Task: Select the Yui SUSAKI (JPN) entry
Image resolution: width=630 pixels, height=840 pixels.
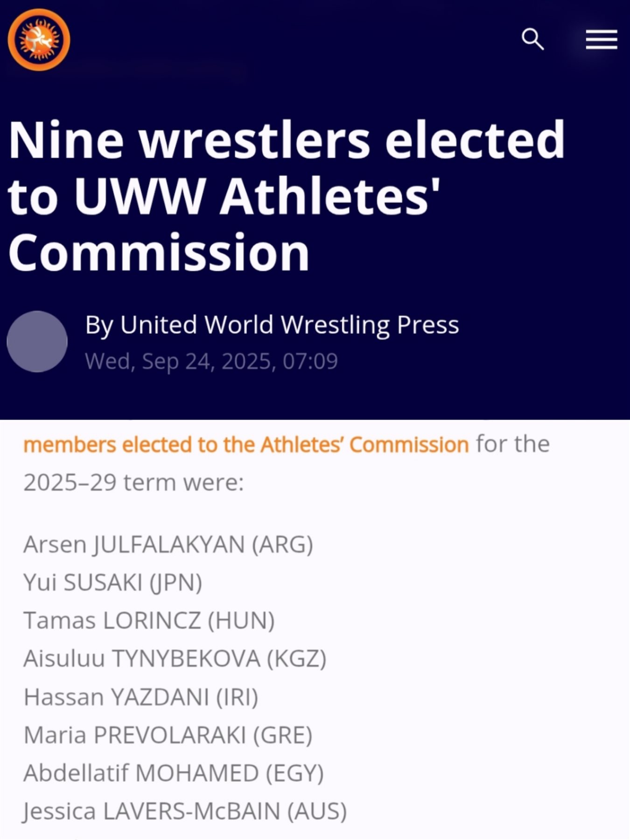Action: 112,583
